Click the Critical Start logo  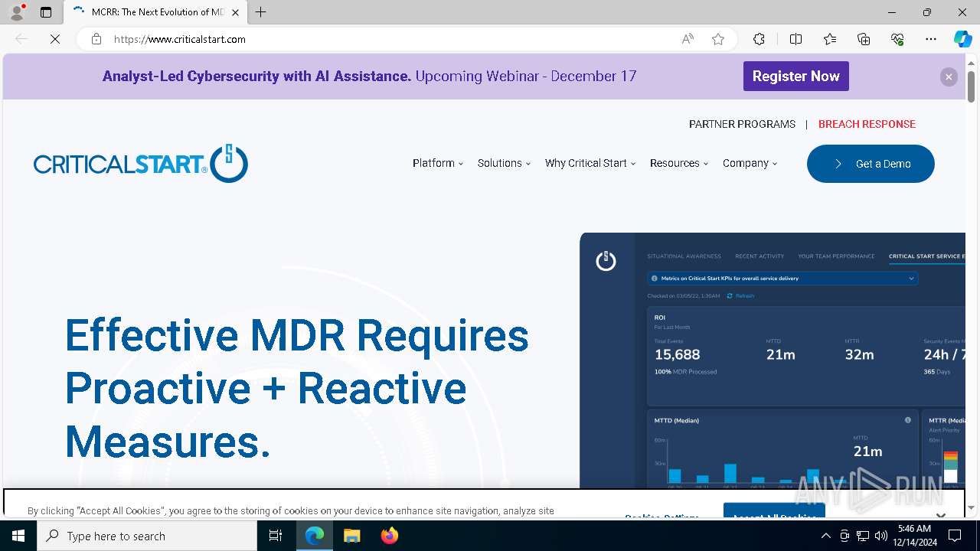(141, 163)
